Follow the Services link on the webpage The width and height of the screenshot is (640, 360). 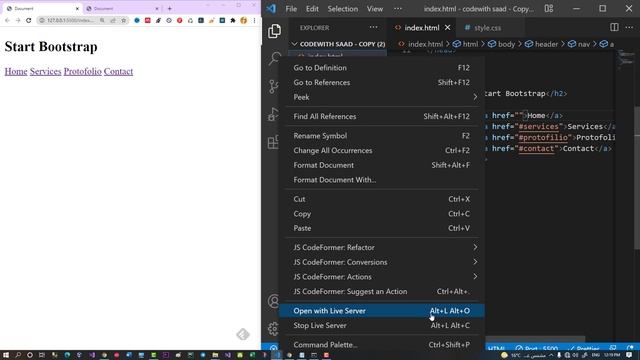tap(45, 71)
